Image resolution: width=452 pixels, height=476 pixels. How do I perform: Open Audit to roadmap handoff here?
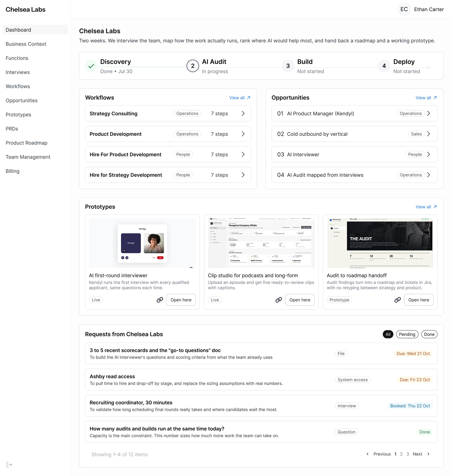point(419,300)
